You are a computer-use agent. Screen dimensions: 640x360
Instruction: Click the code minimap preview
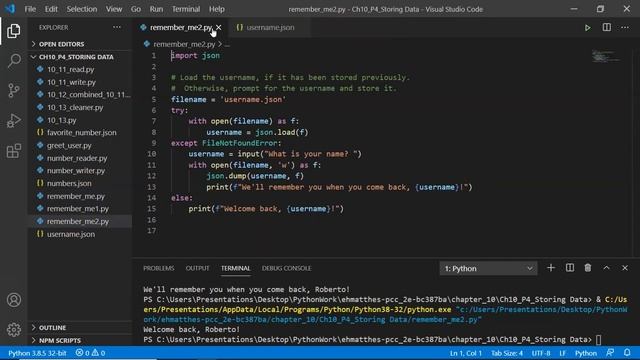[606, 56]
